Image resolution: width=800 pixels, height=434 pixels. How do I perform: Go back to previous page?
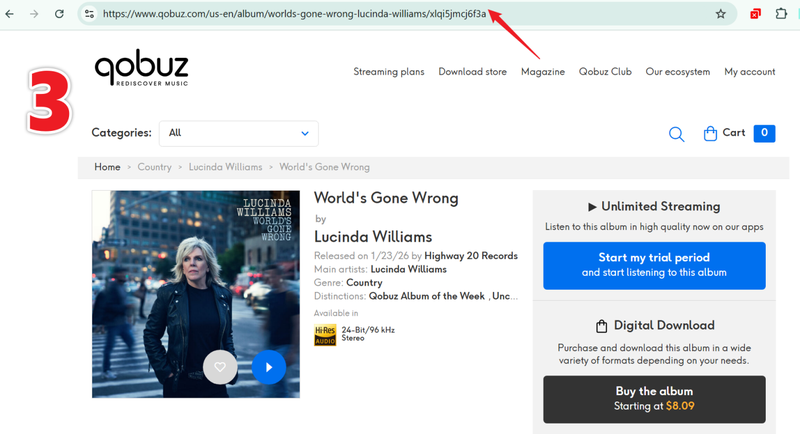pyautogui.click(x=11, y=14)
